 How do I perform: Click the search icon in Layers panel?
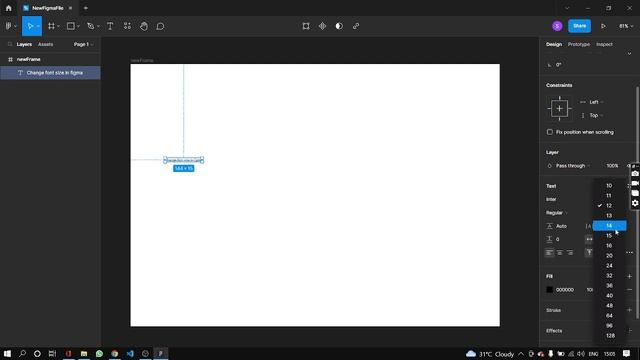pyautogui.click(x=10, y=44)
